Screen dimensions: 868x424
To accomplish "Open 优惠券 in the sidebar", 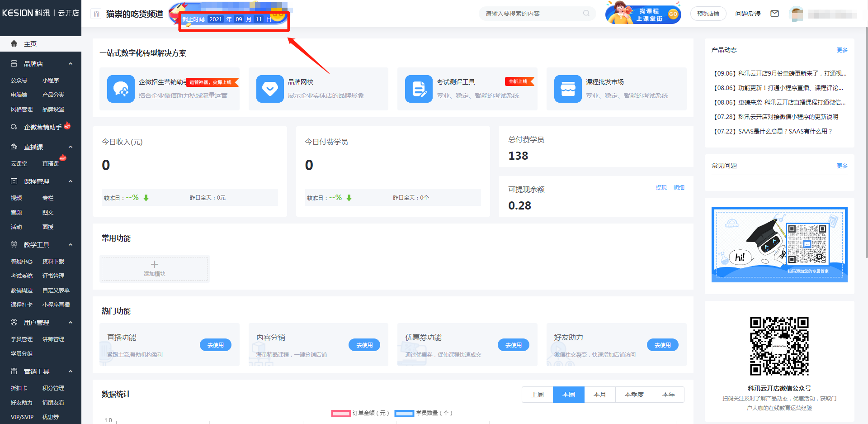I will click(x=51, y=417).
